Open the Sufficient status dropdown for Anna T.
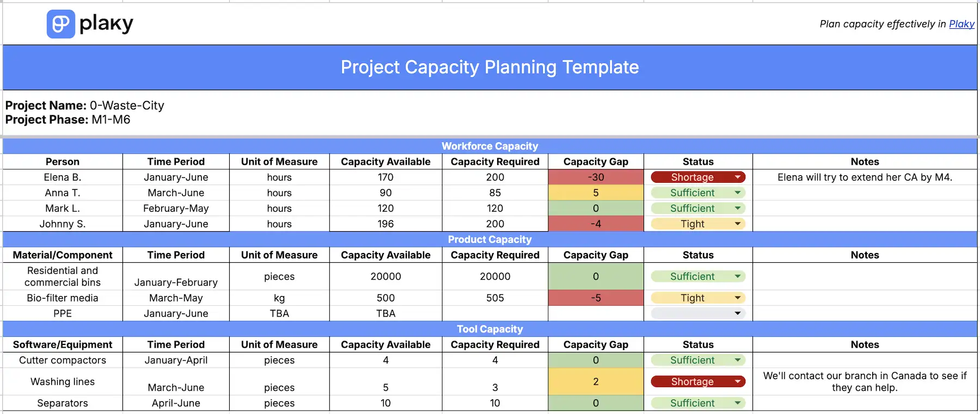The image size is (980, 414). pos(738,193)
